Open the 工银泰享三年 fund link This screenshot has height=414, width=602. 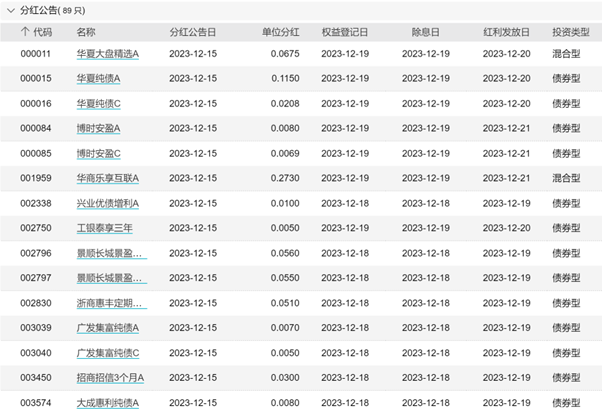click(104, 228)
